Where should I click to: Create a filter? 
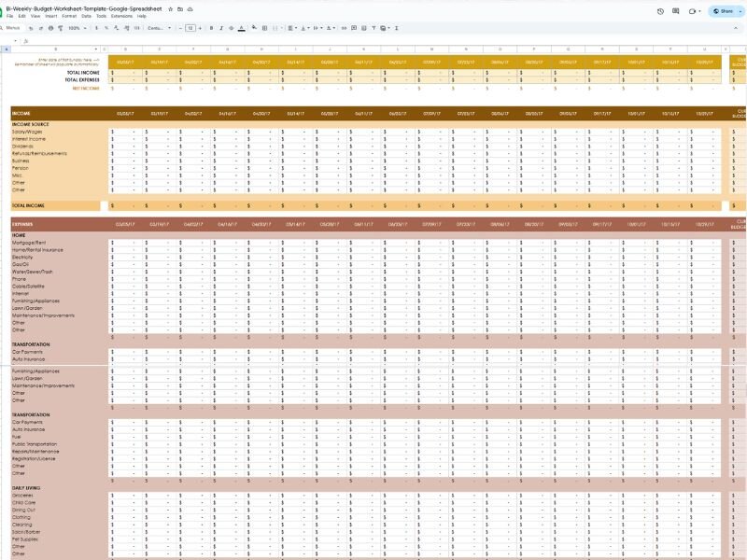click(374, 28)
